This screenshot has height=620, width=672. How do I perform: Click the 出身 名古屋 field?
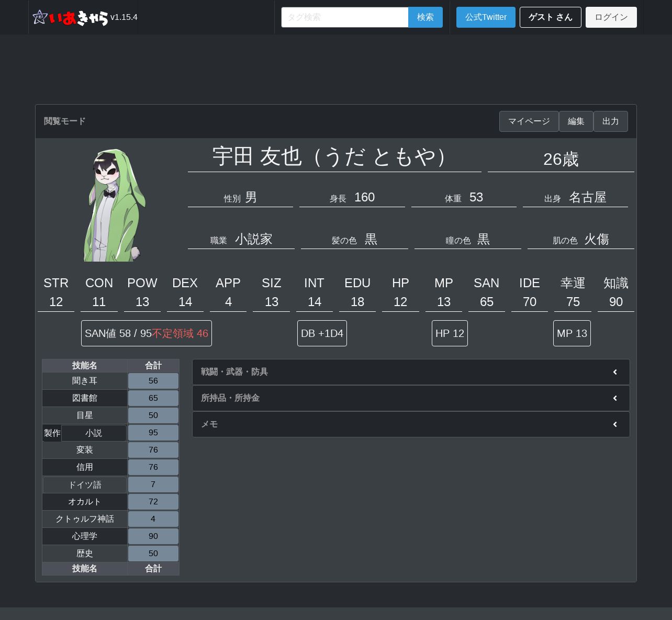click(575, 197)
